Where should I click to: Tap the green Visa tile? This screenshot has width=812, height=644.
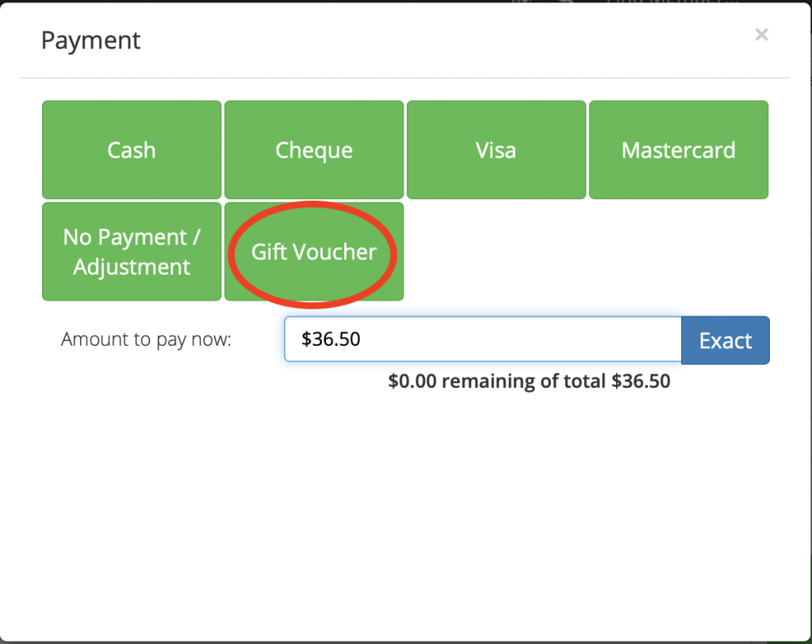click(496, 150)
